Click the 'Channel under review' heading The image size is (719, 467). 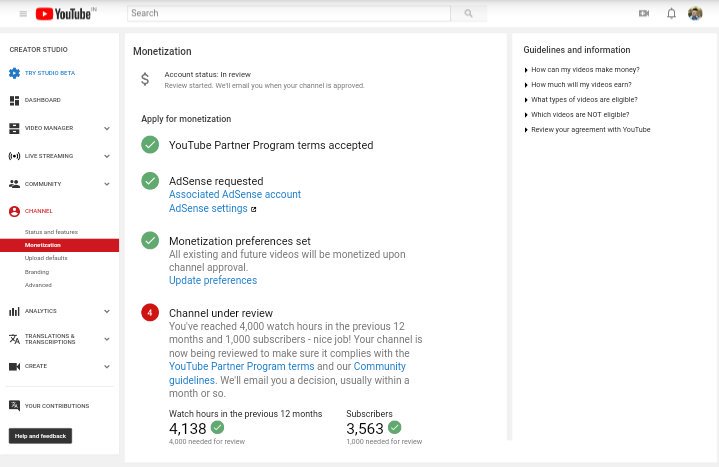click(x=221, y=313)
